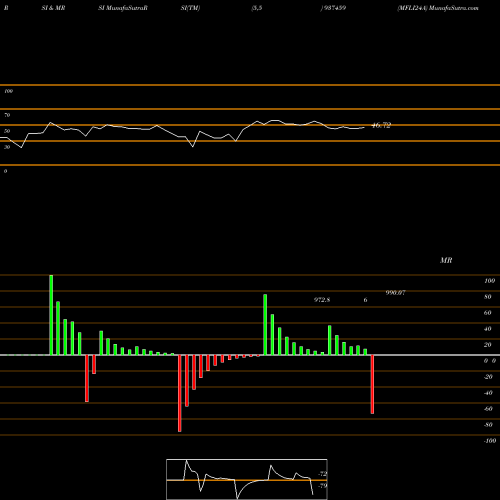Select the tallest green MR bar
This screenshot has width=500, height=500.
point(51,315)
